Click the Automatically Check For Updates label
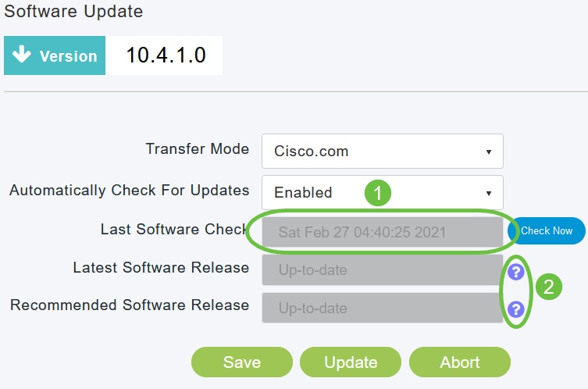 coord(130,191)
